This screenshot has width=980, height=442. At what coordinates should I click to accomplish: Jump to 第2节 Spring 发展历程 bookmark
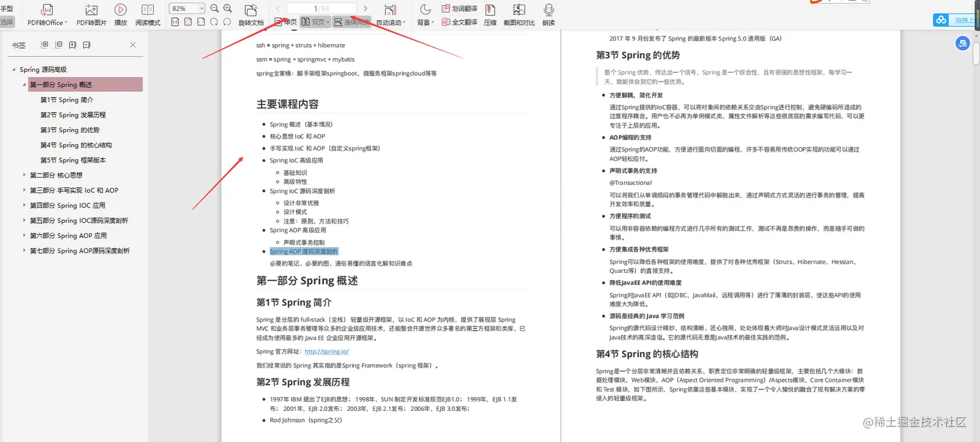(x=73, y=115)
